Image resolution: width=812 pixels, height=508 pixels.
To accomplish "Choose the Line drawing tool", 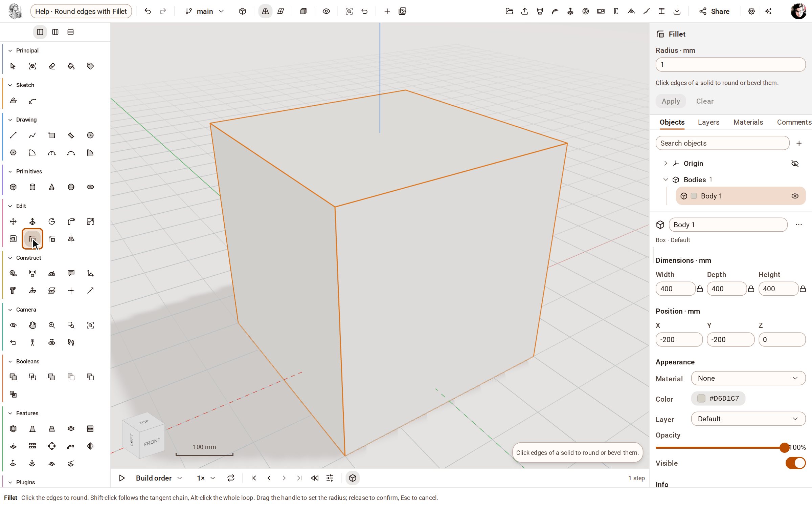I will [13, 135].
